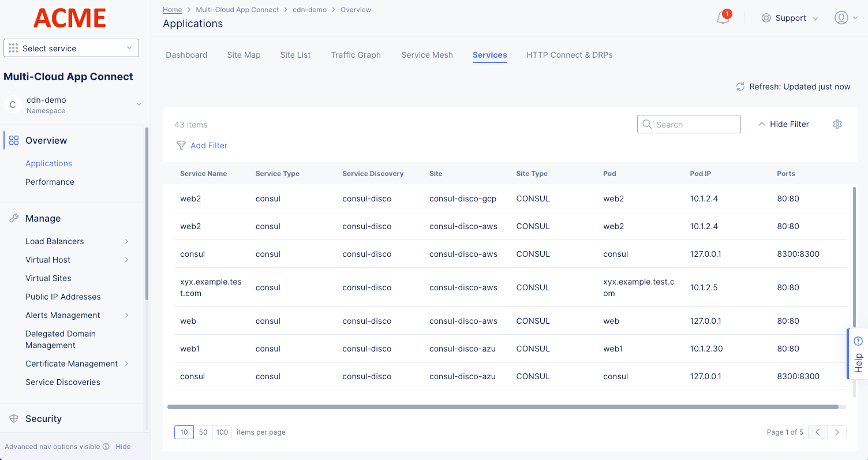Click the Add Filter funnel icon
Screen dimensions: 868x460
click(181, 145)
